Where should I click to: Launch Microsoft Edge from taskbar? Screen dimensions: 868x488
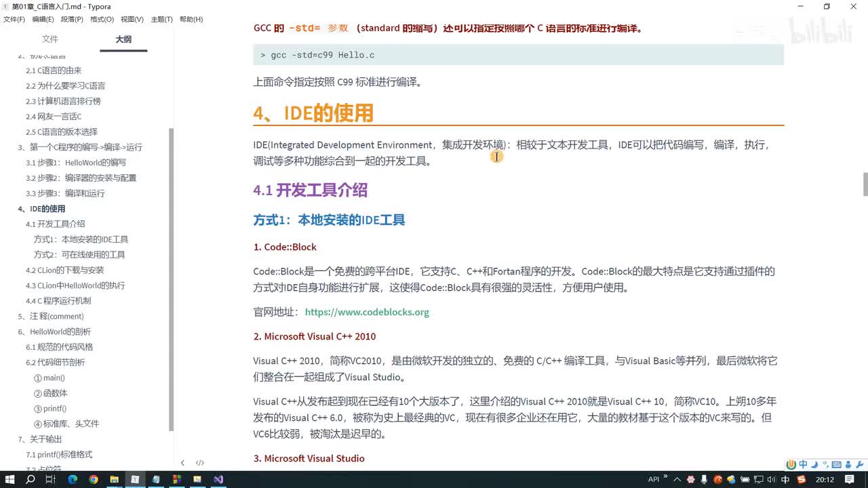coord(73,479)
